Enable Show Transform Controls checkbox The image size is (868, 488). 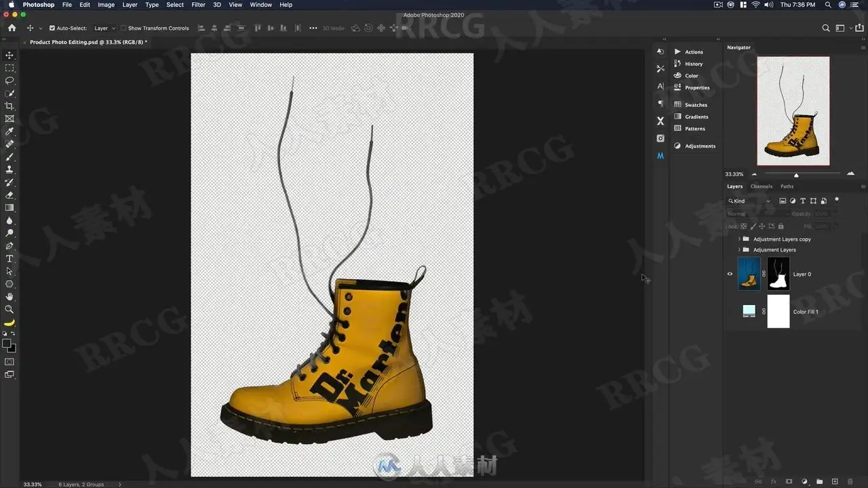coord(123,28)
